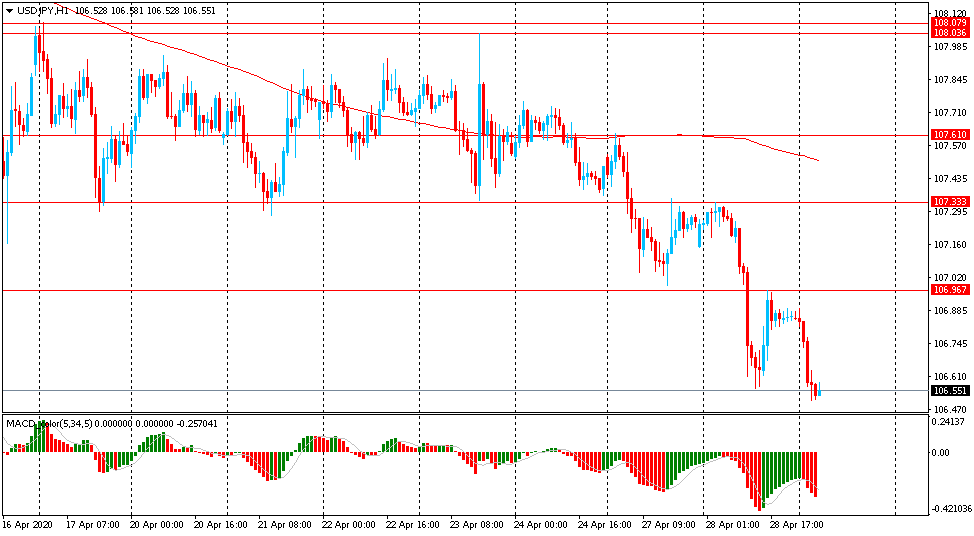Click the 107.985 price axis label

click(950, 47)
